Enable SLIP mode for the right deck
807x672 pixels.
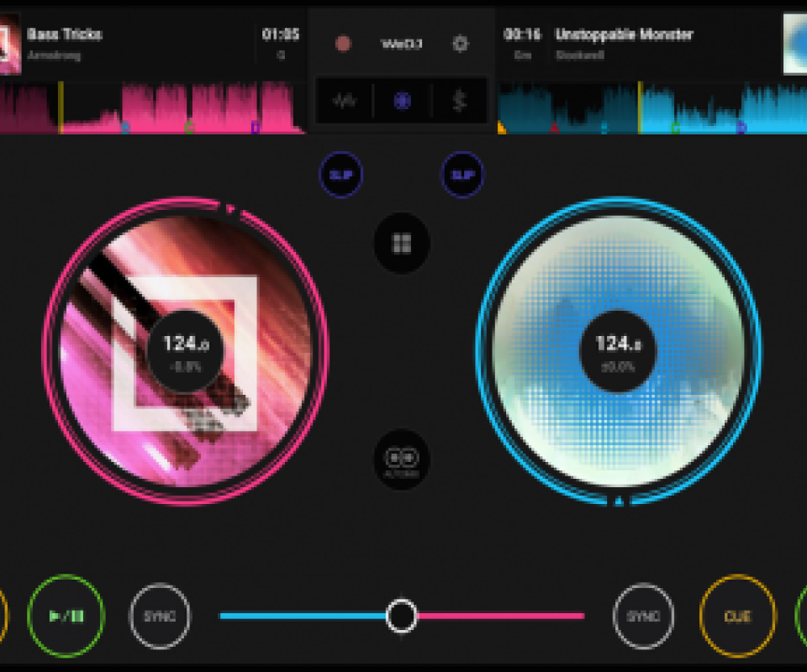462,175
